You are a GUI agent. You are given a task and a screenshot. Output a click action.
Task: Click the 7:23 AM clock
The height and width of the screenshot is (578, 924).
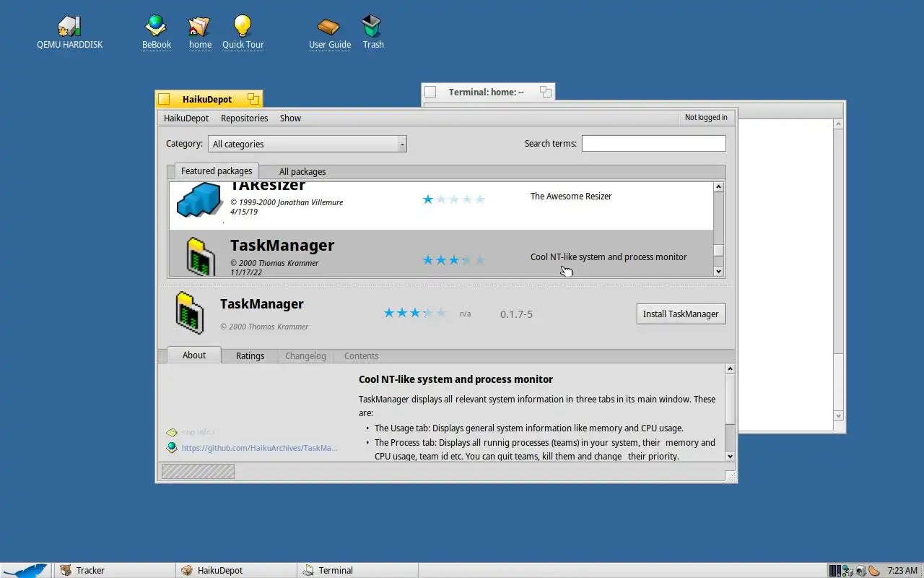point(902,570)
